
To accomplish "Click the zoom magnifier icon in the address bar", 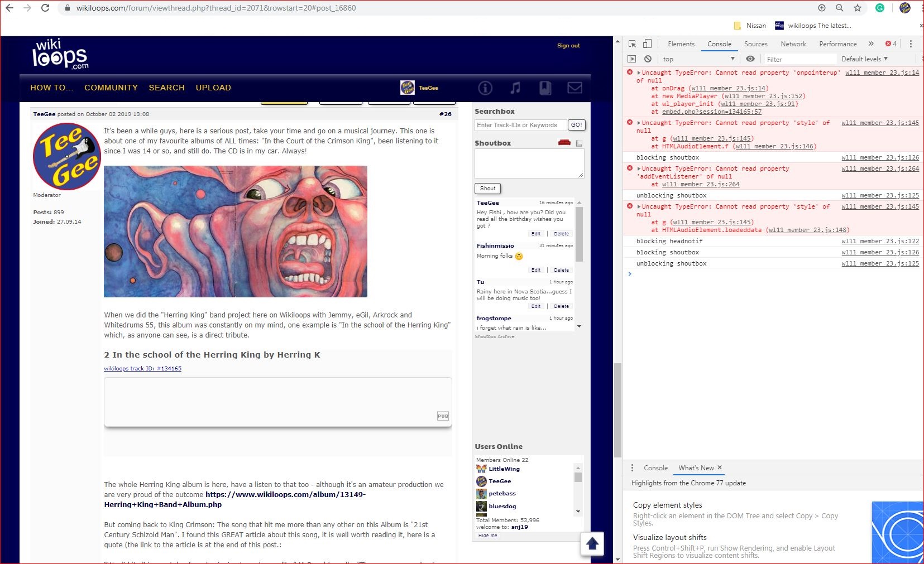I will click(840, 8).
